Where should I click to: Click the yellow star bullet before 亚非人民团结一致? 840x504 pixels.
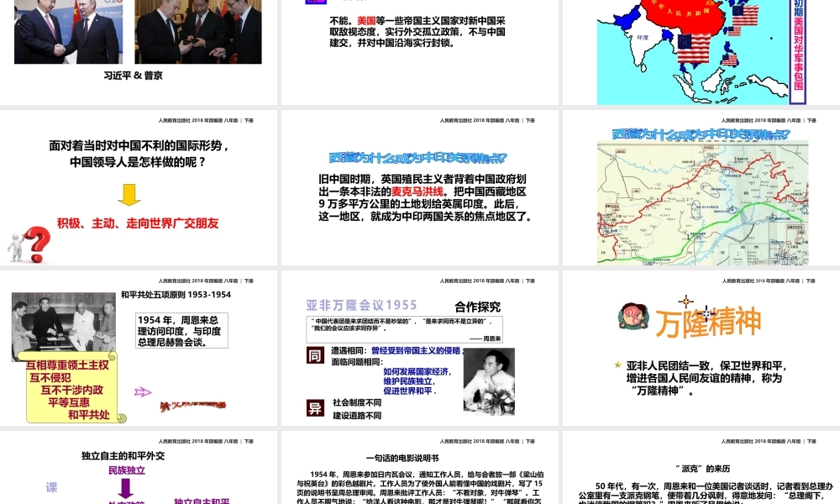pyautogui.click(x=617, y=365)
